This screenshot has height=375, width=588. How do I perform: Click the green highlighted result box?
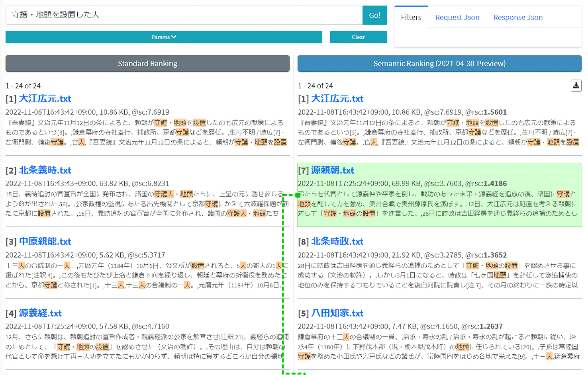pyautogui.click(x=439, y=195)
